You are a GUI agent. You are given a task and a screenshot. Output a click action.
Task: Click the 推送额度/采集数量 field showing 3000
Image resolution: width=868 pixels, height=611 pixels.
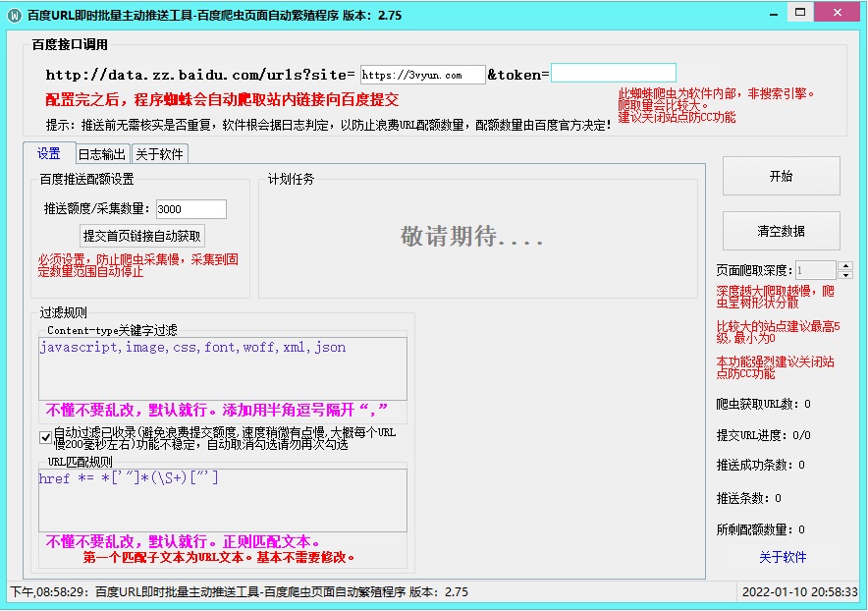pyautogui.click(x=190, y=208)
